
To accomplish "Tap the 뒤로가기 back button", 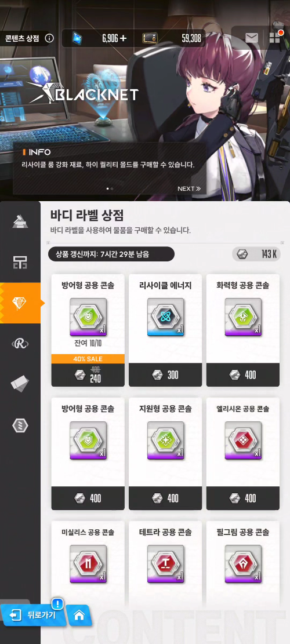I will click(x=32, y=615).
